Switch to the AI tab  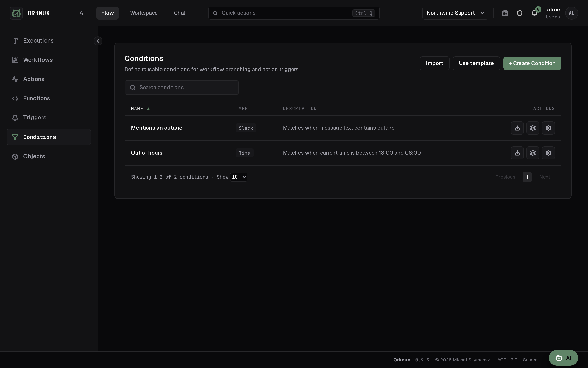82,13
